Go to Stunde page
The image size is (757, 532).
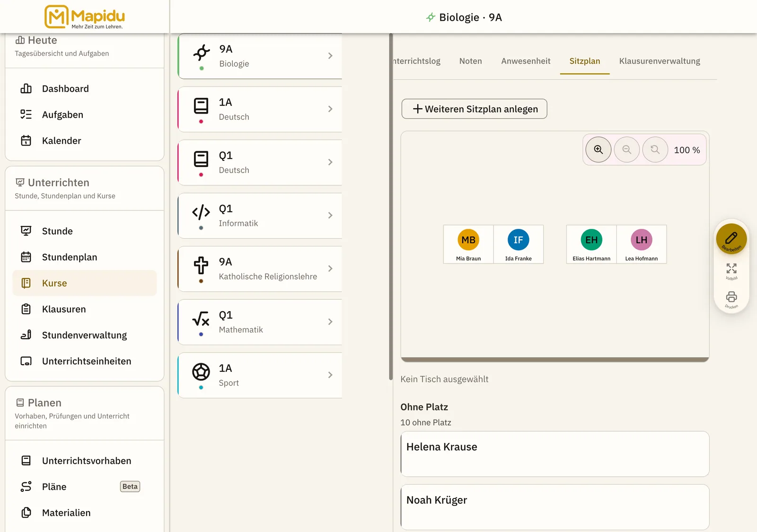click(x=84, y=231)
